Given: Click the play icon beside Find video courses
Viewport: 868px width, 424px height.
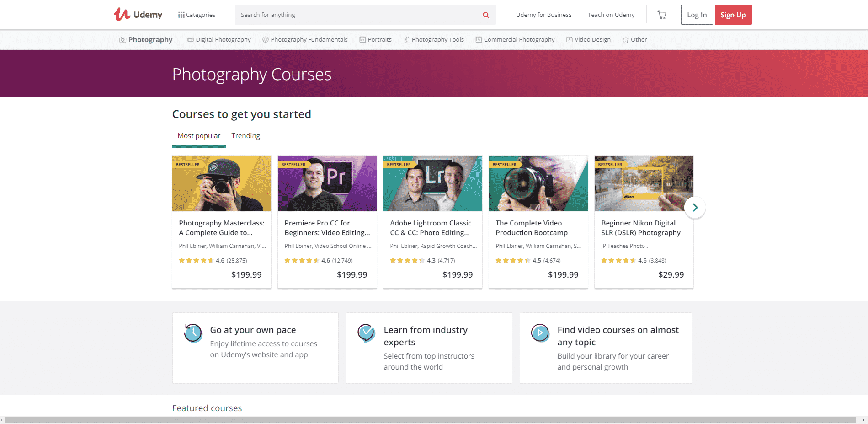Looking at the screenshot, I should click(540, 333).
